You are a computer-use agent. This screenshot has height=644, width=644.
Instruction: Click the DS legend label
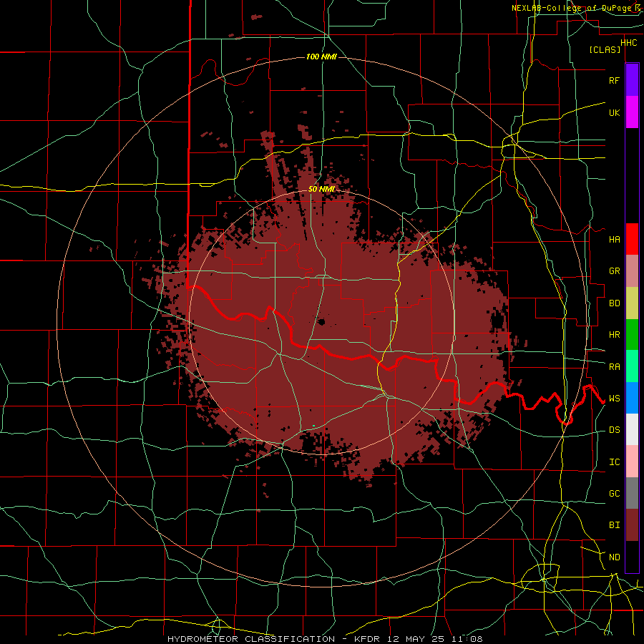point(614,430)
